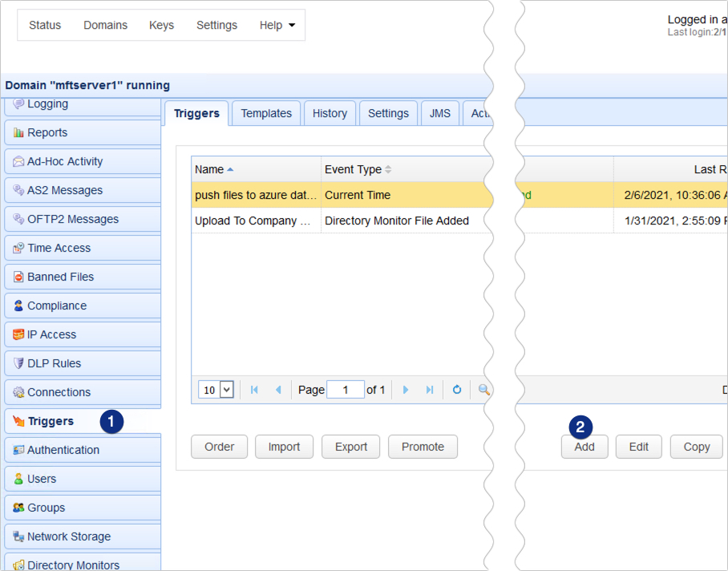Viewport: 728px width, 571px height.
Task: Go to next page arrow
Action: coord(406,390)
